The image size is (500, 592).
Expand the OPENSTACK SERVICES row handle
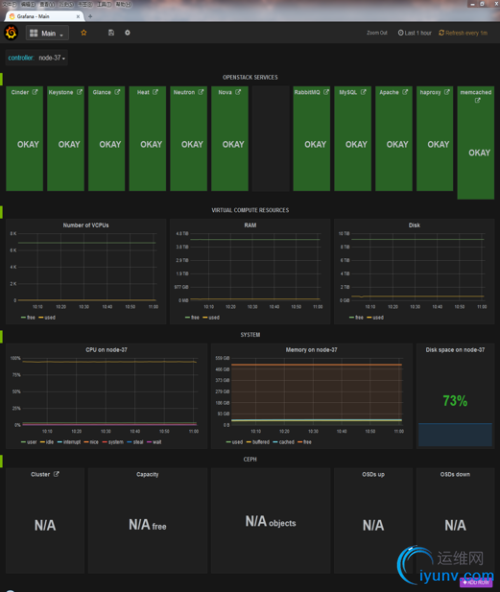(2, 79)
